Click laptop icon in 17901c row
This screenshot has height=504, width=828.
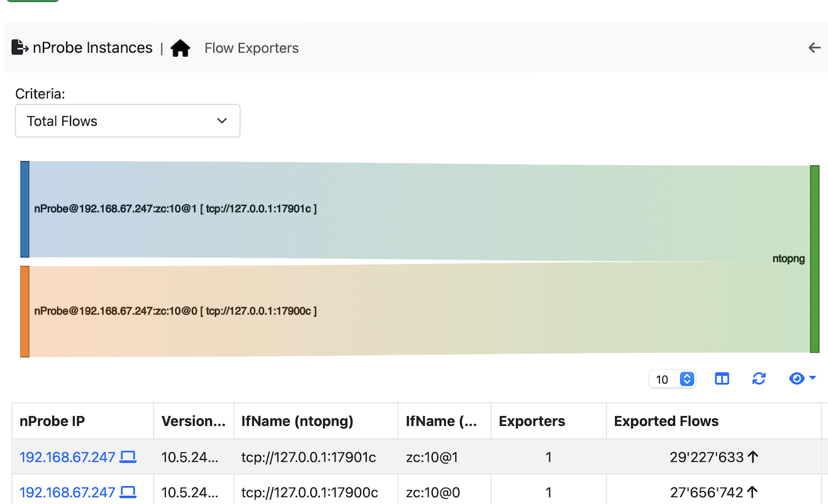click(128, 457)
